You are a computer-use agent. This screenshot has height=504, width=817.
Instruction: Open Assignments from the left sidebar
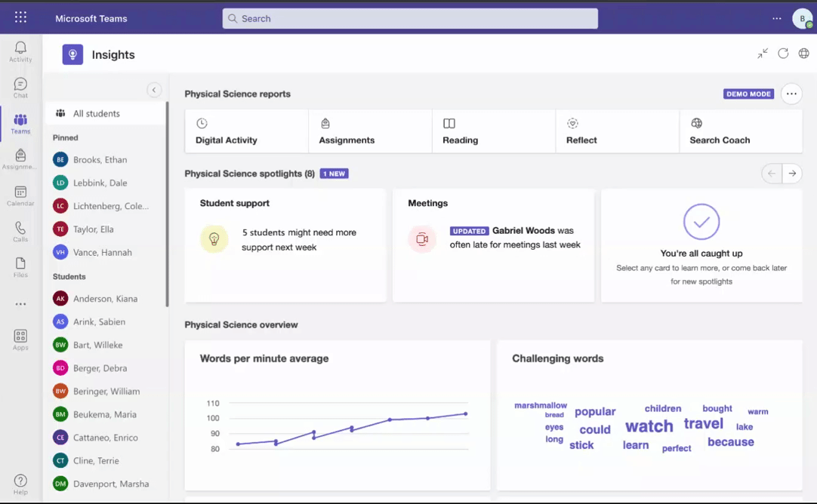click(20, 159)
